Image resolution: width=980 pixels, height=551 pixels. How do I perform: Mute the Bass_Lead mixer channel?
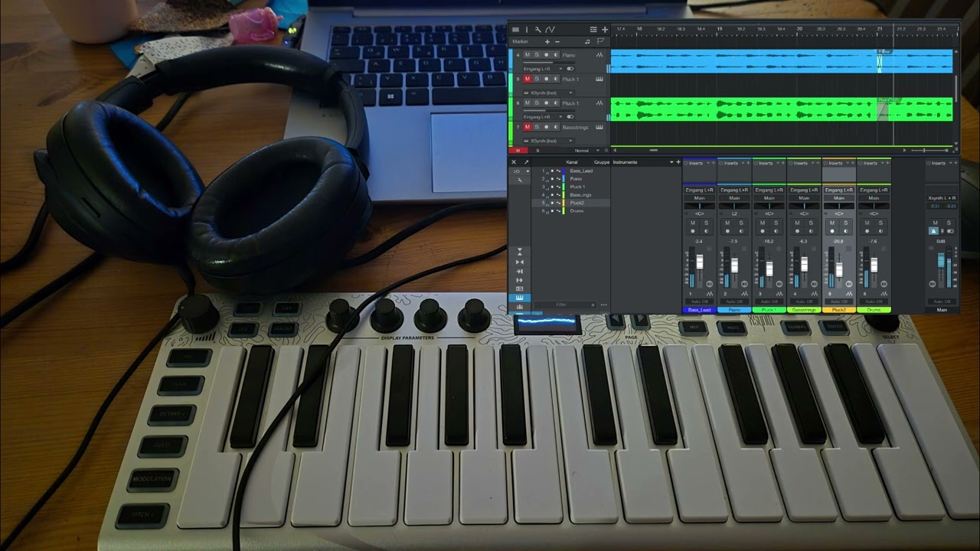pos(693,223)
